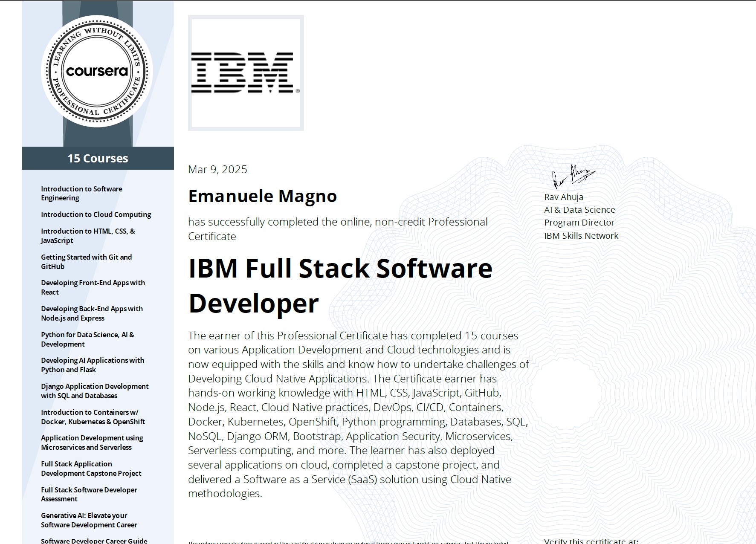Click 'AI & Data Science' title line
The image size is (756, 544).
tap(579, 210)
